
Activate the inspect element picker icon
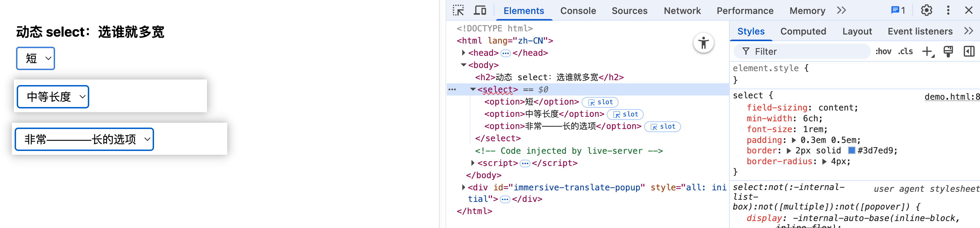coord(458,10)
